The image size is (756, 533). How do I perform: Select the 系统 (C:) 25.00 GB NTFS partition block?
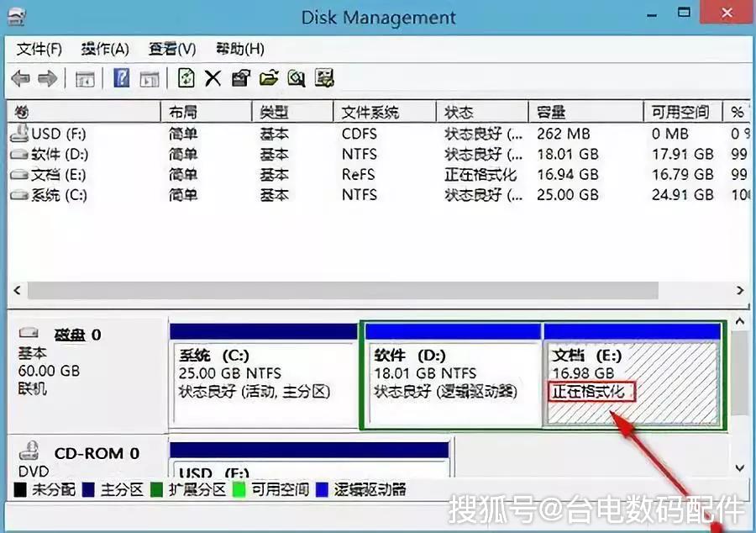coord(264,375)
